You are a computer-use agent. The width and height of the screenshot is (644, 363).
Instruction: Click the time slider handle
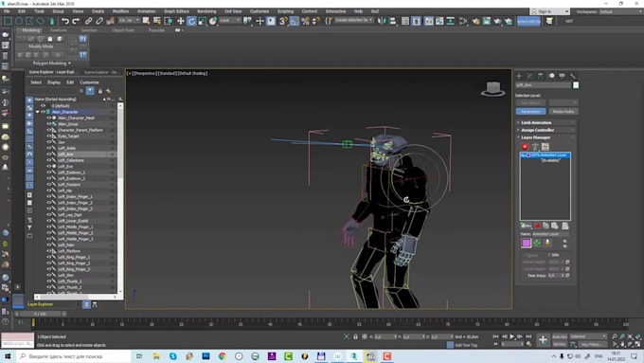pos(41,314)
